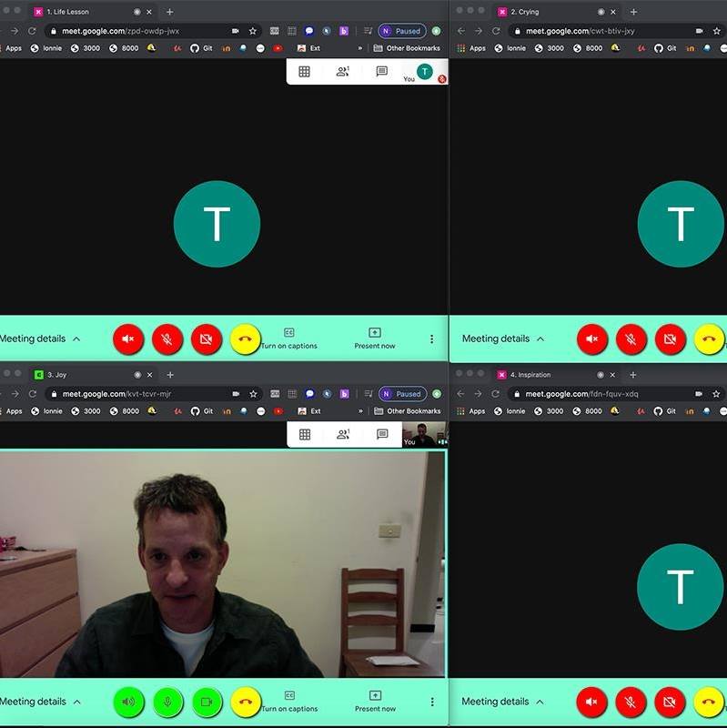727x728 pixels.
Task: Click the Paused profile button in Joy window
Action: pos(402,394)
